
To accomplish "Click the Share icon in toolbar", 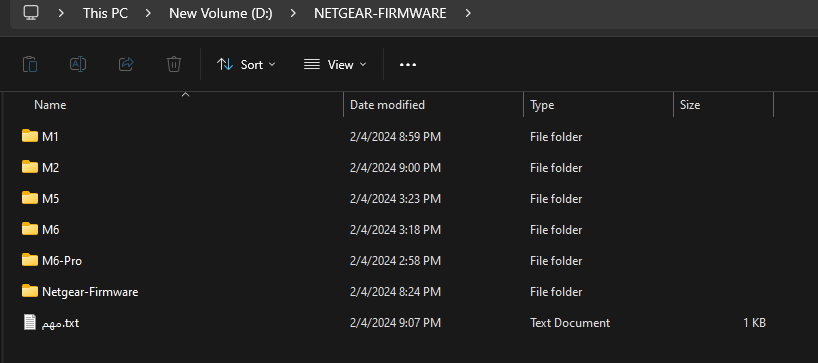I will [126, 64].
